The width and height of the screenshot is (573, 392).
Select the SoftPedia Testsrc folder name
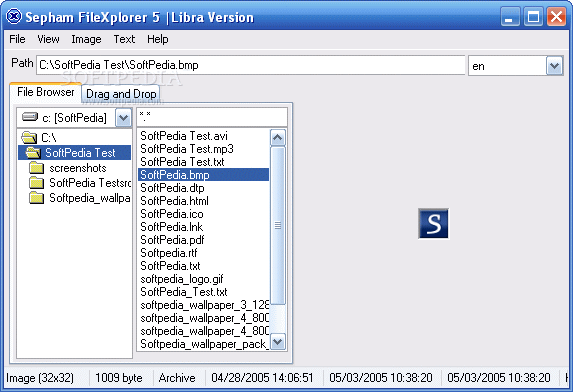(90, 183)
